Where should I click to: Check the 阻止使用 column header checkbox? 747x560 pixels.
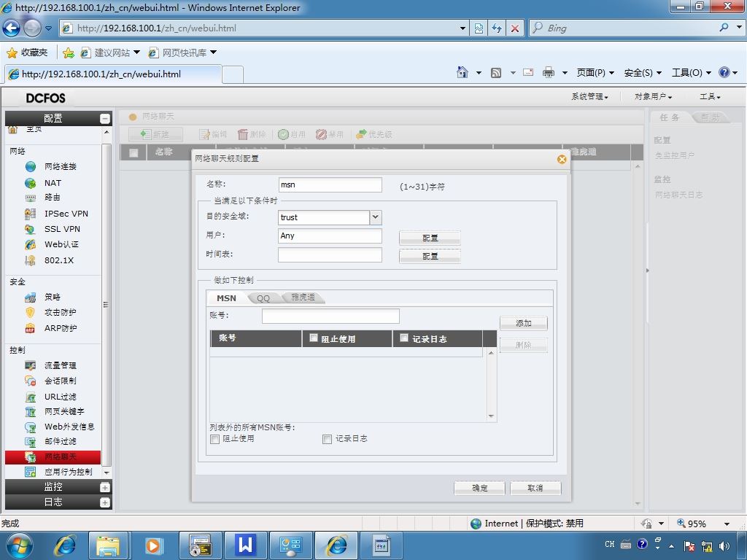coord(314,338)
